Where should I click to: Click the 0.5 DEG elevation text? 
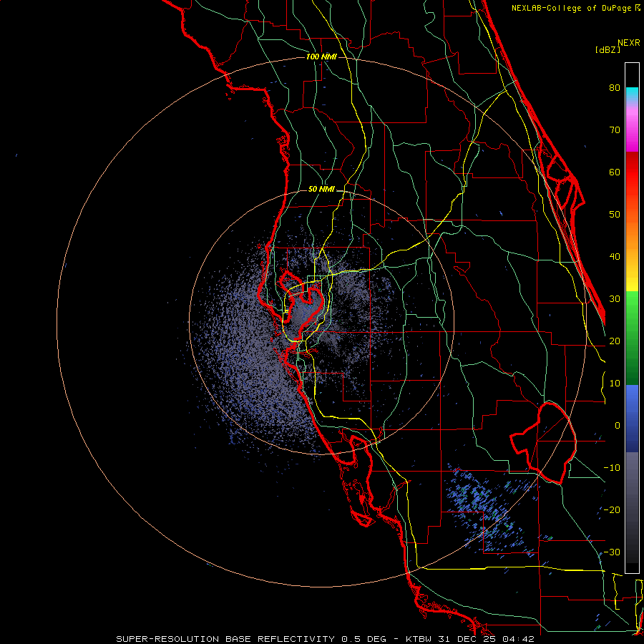pos(364,639)
